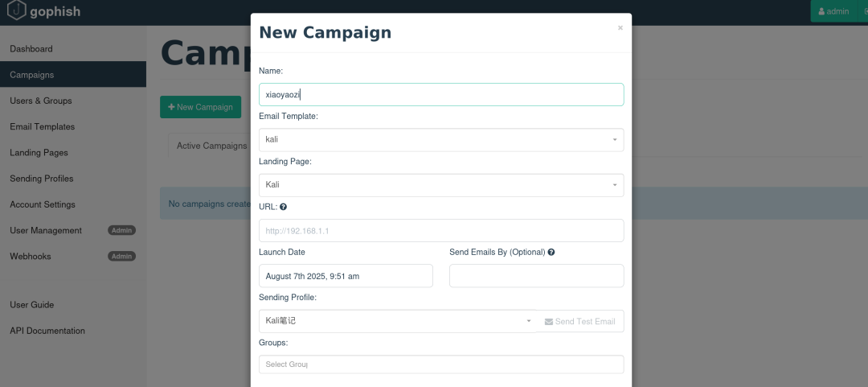Go to Users & Groups page
The width and height of the screenshot is (868, 387).
pos(41,101)
